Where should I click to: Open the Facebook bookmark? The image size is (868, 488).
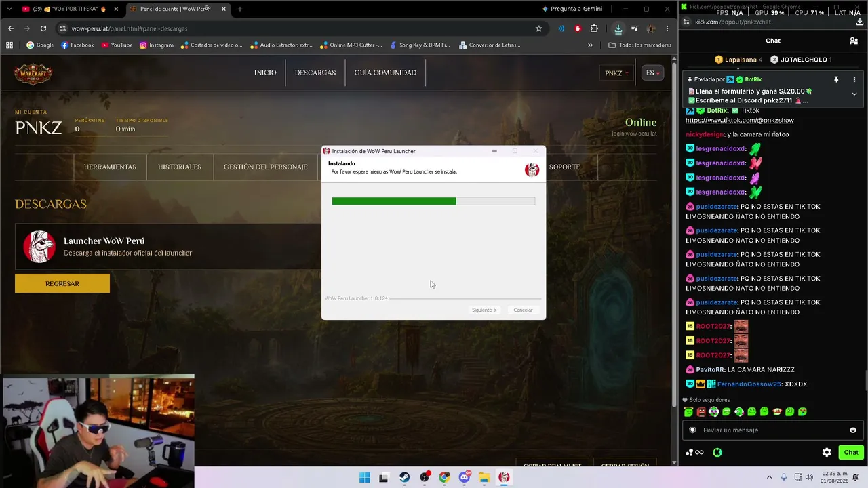tap(77, 45)
